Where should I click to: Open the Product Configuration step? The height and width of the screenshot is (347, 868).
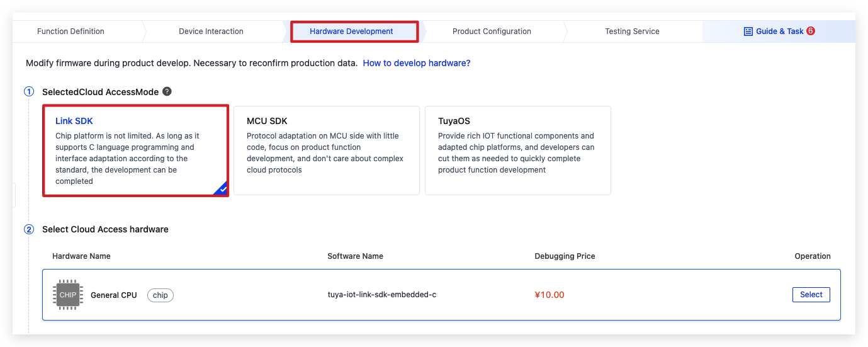click(x=492, y=31)
